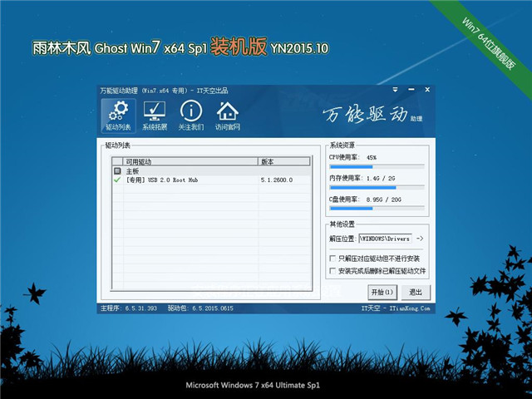Open the 系统拓展 monitor icon
Image resolution: width=532 pixels, height=399 pixels.
point(155,116)
